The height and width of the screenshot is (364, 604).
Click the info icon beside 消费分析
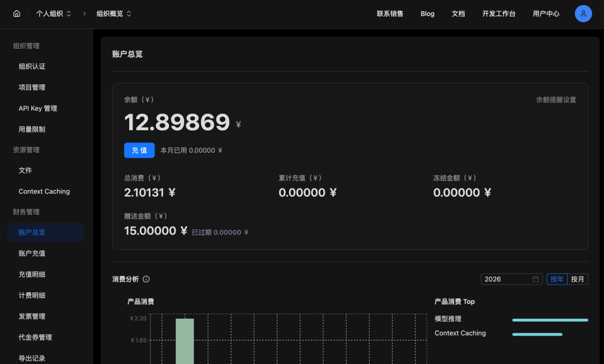coord(145,279)
